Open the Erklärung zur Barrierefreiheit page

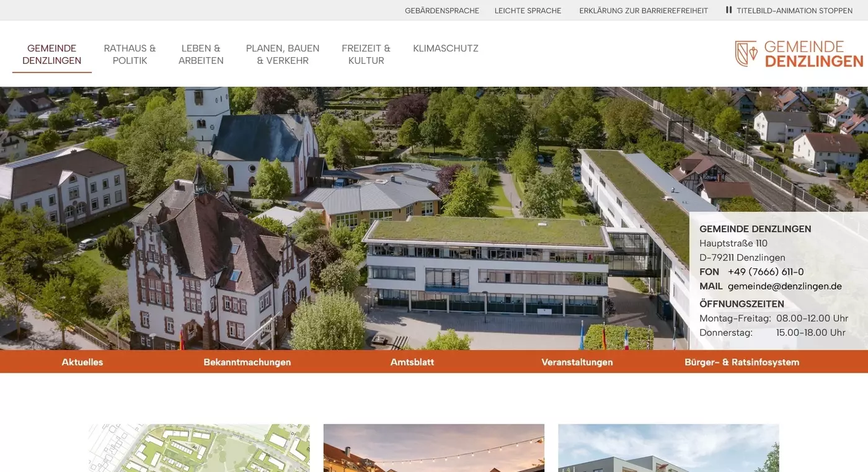(x=644, y=10)
